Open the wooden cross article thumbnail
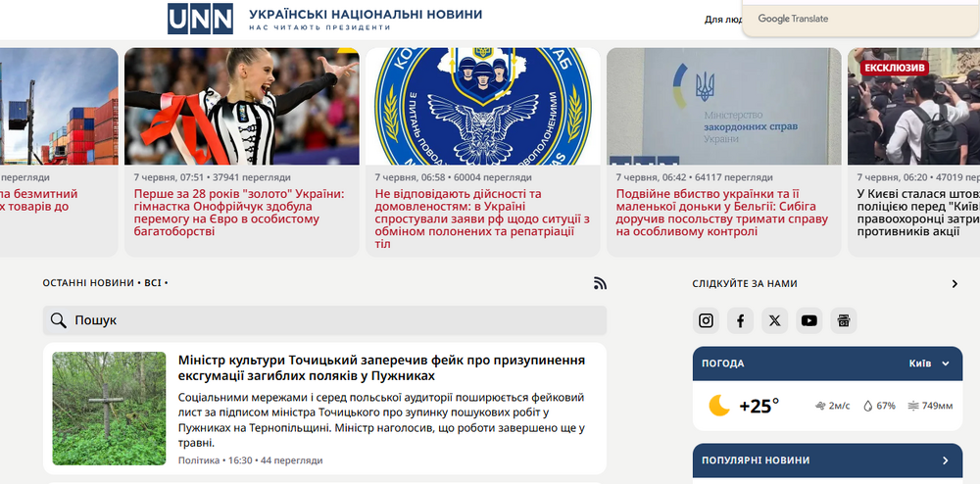Image resolution: width=980 pixels, height=484 pixels. pos(110,409)
